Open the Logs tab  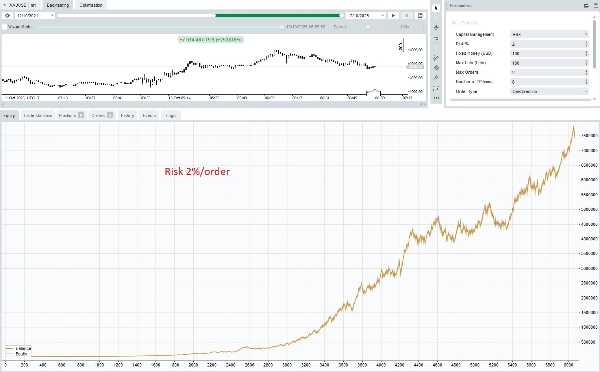(x=170, y=115)
